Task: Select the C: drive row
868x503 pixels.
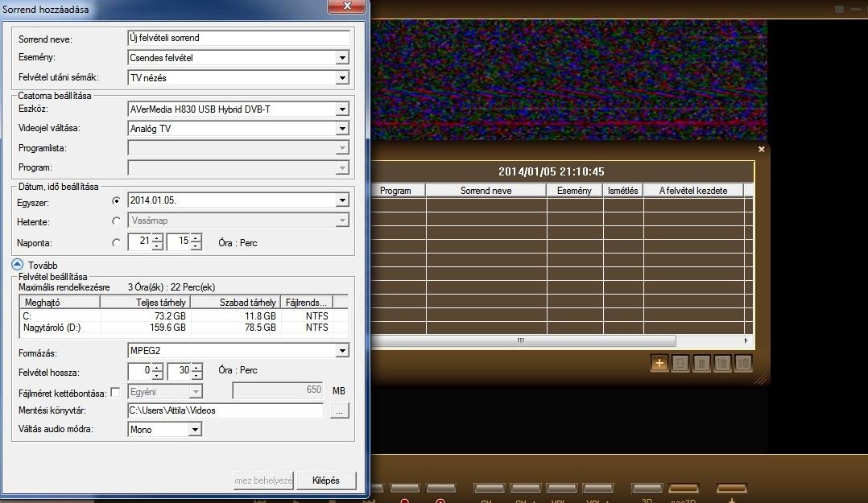Action: click(184, 316)
